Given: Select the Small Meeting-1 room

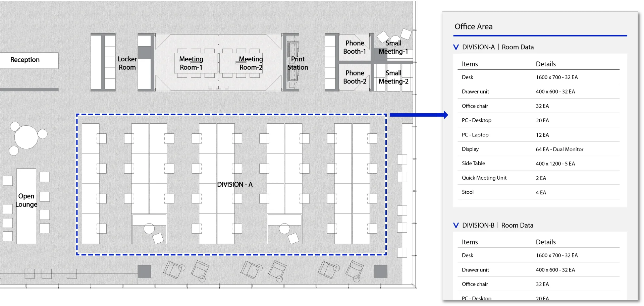Looking at the screenshot, I should 393,47.
